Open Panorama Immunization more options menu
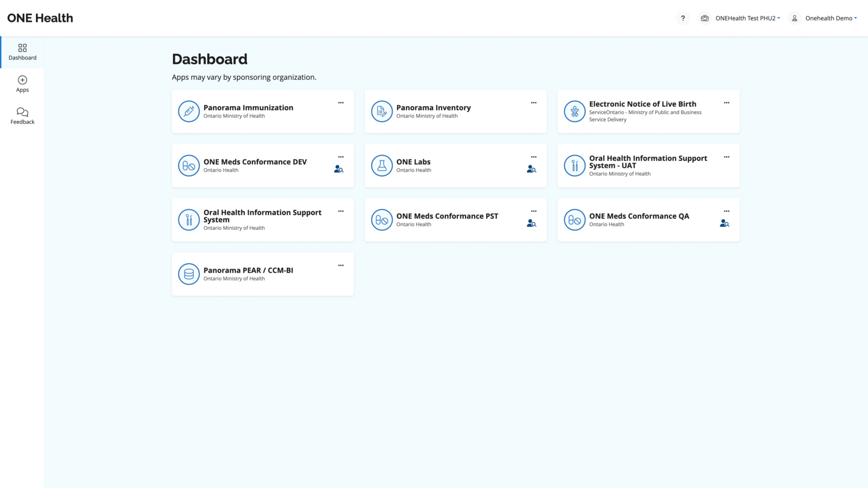The width and height of the screenshot is (868, 488). (x=341, y=102)
